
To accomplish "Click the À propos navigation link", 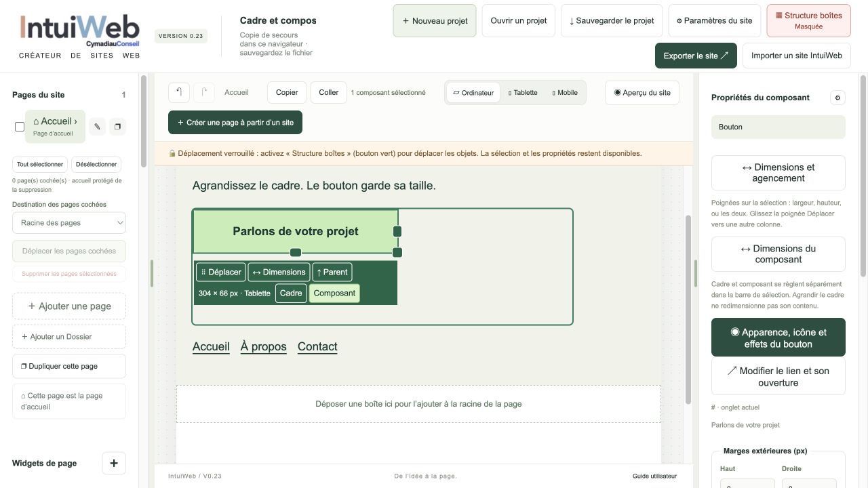I will click(x=264, y=346).
